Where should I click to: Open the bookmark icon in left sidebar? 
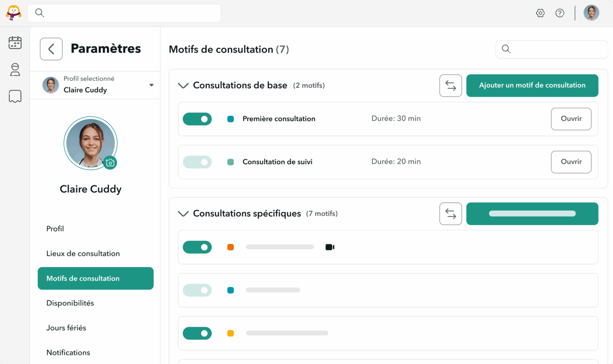click(x=15, y=96)
